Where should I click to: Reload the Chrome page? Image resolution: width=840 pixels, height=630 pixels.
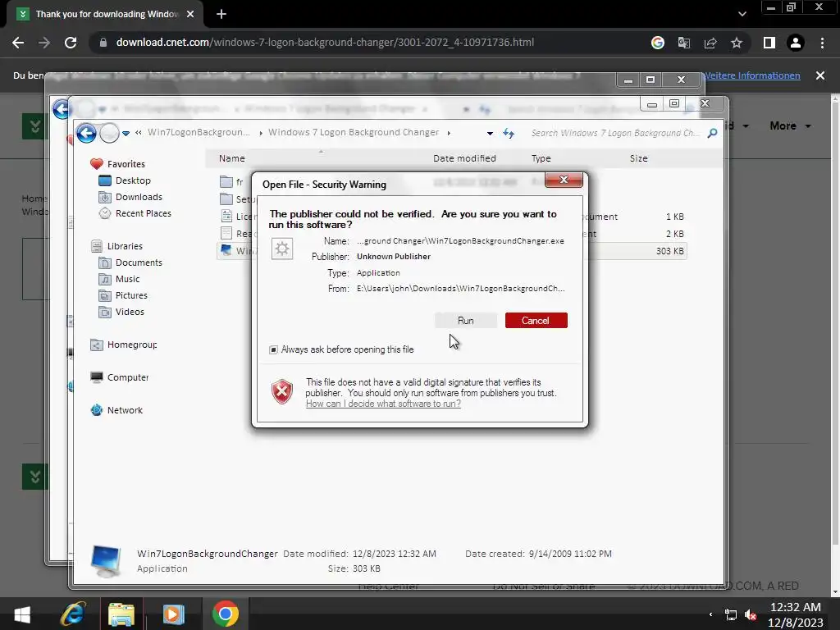(71, 43)
